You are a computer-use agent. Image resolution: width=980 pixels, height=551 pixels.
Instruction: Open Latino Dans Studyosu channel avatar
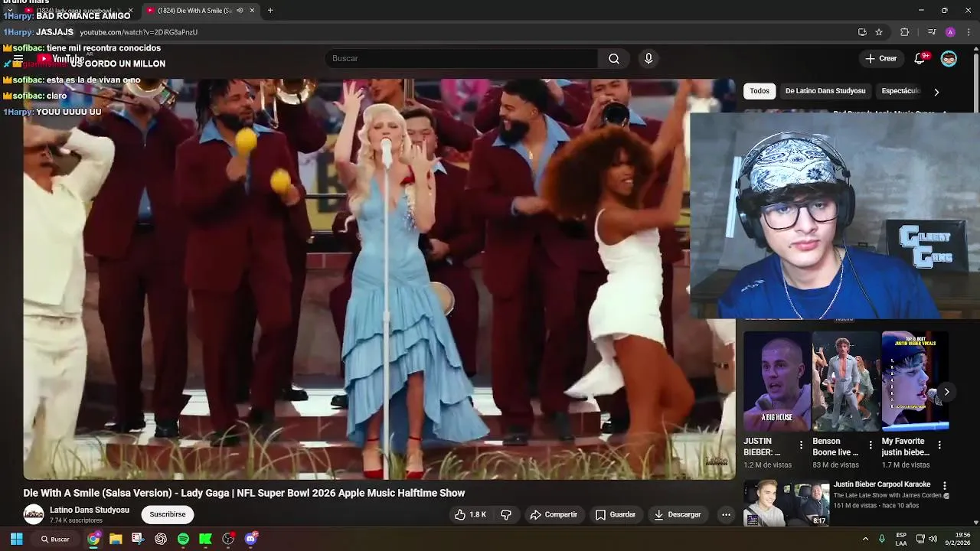34,515
